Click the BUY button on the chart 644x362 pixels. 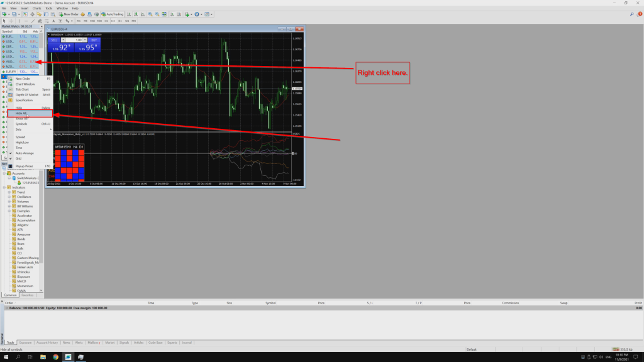pyautogui.click(x=92, y=46)
